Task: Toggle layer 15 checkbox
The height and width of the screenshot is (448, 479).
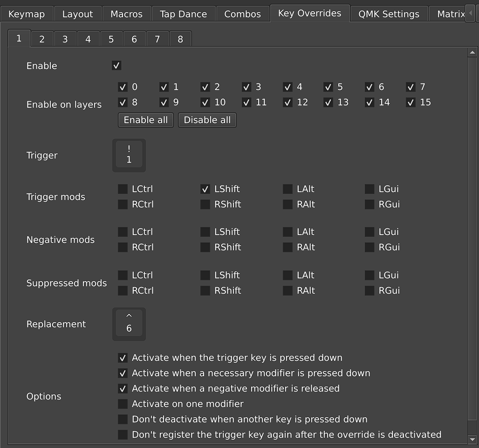Action: point(411,103)
